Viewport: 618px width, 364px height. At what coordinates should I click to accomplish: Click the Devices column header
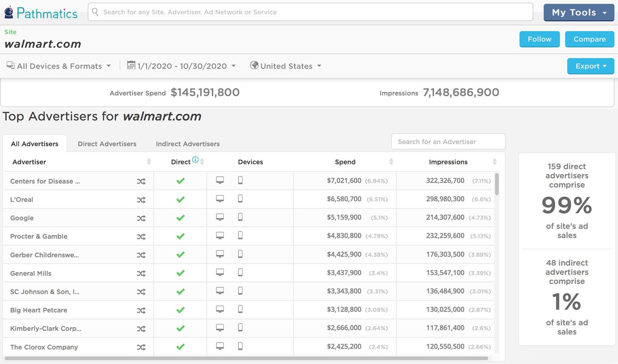(x=250, y=162)
